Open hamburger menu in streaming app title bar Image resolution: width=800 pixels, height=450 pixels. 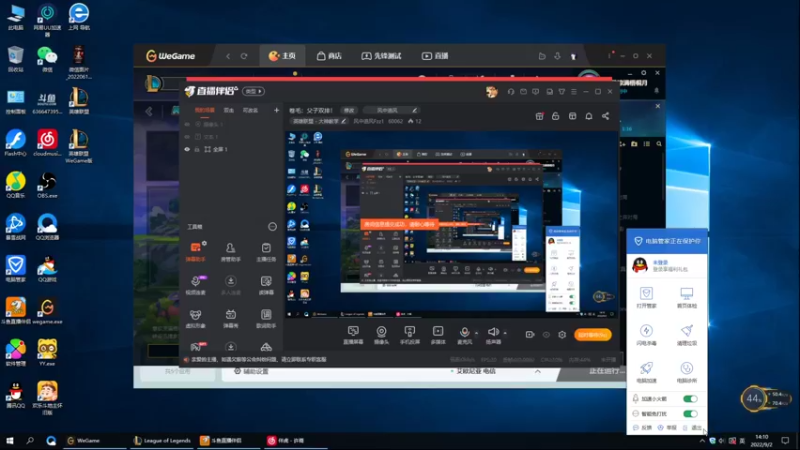[x=574, y=92]
